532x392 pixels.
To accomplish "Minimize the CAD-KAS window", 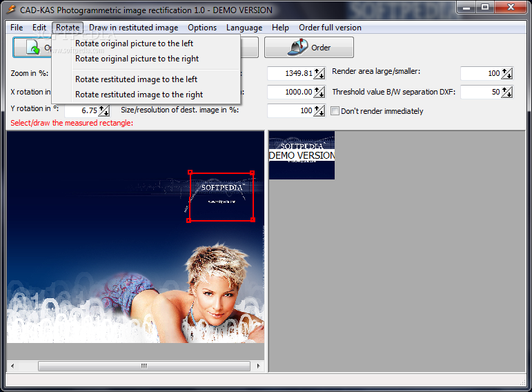I will coord(466,8).
